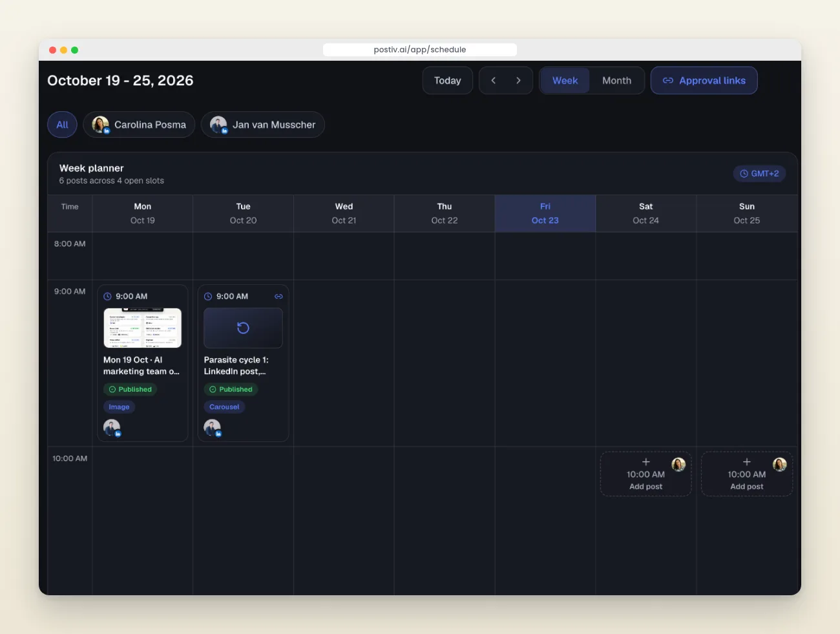Click the October 19 - 25, 2026 heading
This screenshot has height=634, width=840.
pos(120,80)
